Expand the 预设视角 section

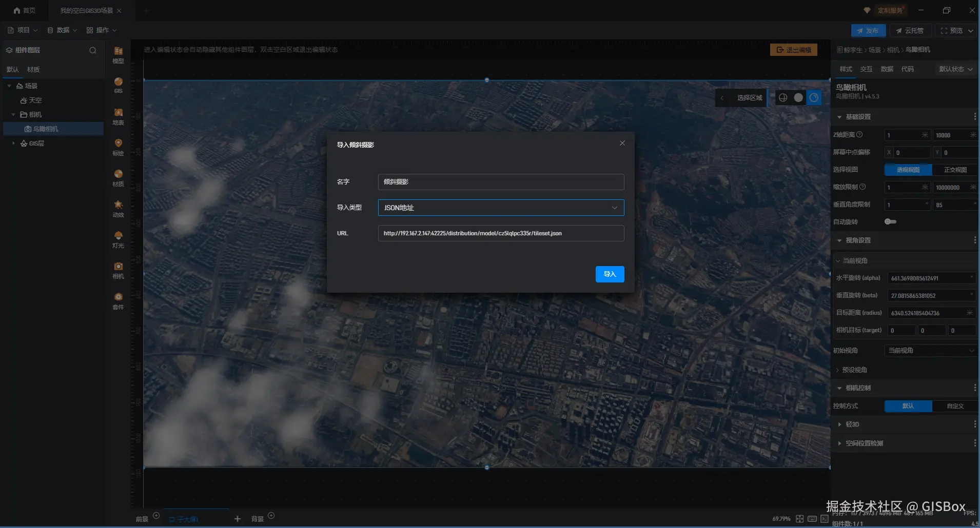(x=838, y=370)
